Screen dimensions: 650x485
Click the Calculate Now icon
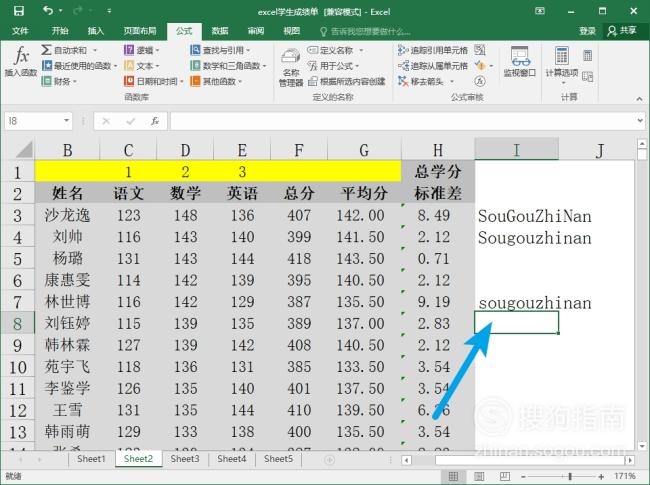[587, 56]
